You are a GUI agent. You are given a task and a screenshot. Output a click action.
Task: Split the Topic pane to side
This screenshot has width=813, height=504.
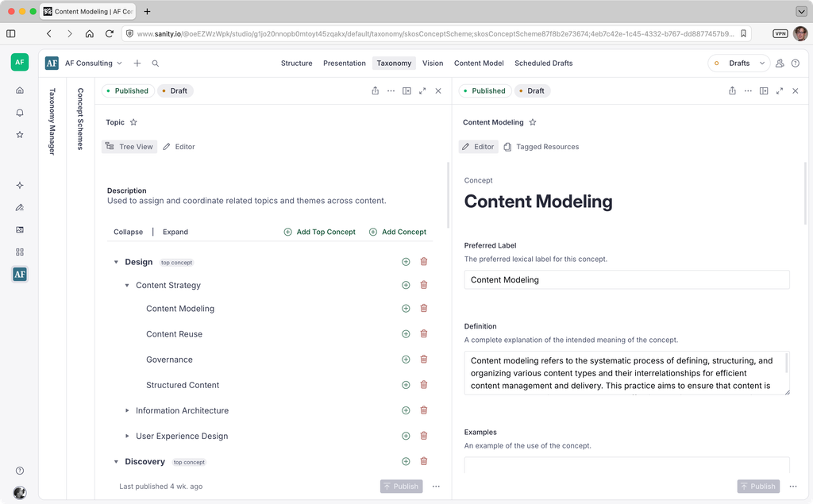[x=407, y=90]
